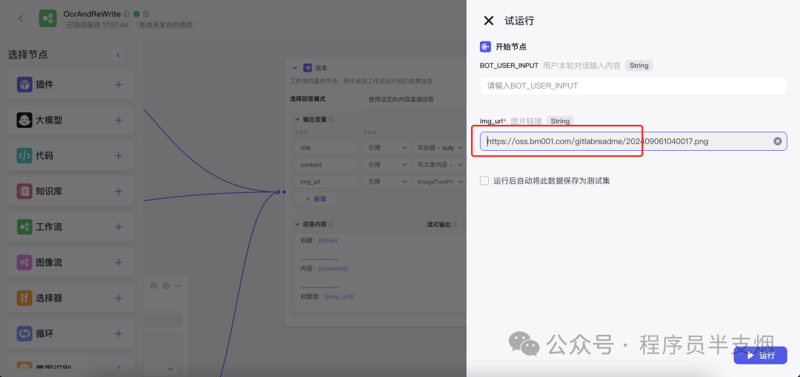Open the 写文章内容 value dropdown
800x377 pixels.
tap(439, 165)
